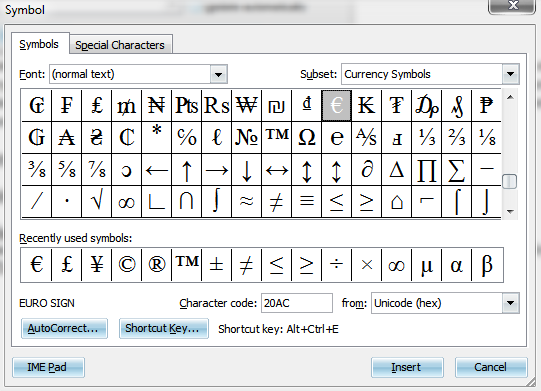541x391 pixels.
Task: Select the Peso sign symbol
Action: 486,105
